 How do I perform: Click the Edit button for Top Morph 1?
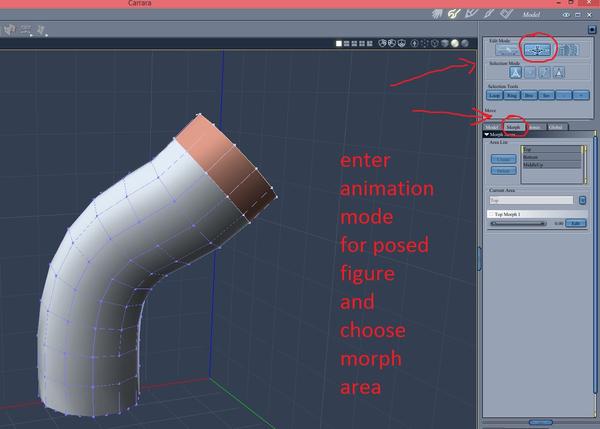point(576,223)
